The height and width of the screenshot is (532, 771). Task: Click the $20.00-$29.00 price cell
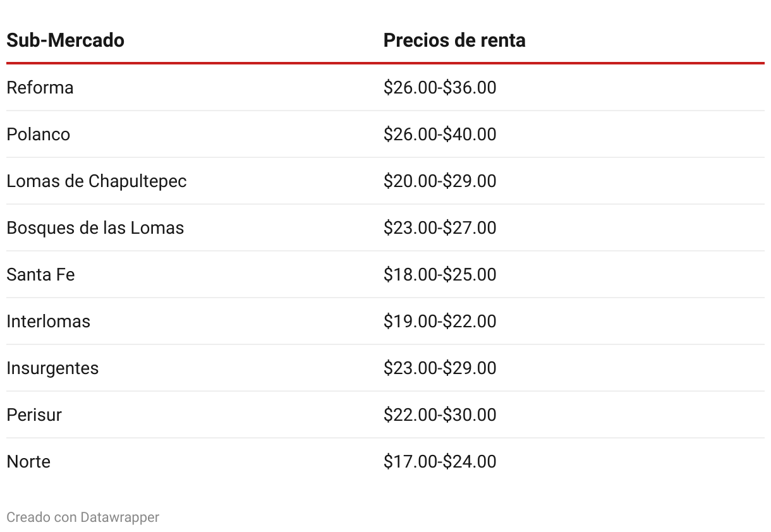tap(440, 181)
